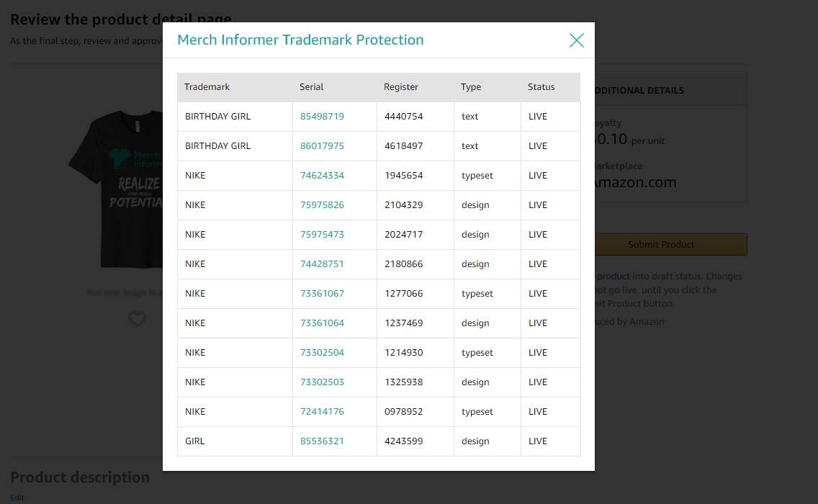The height and width of the screenshot is (504, 818).
Task: Select register number 4440754 cell
Action: (x=415, y=117)
